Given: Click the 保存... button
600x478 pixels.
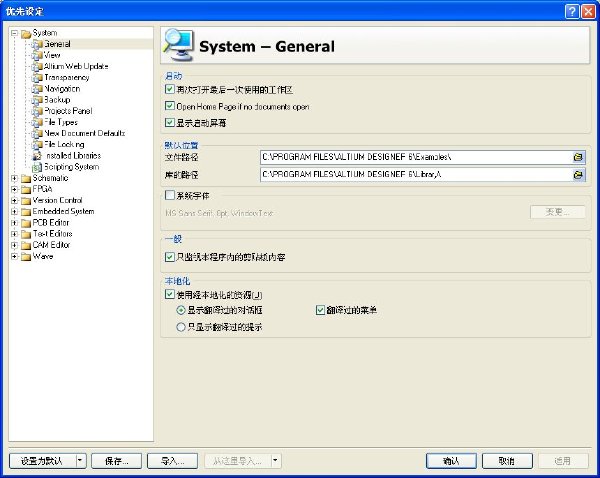Looking at the screenshot, I should pos(117,461).
